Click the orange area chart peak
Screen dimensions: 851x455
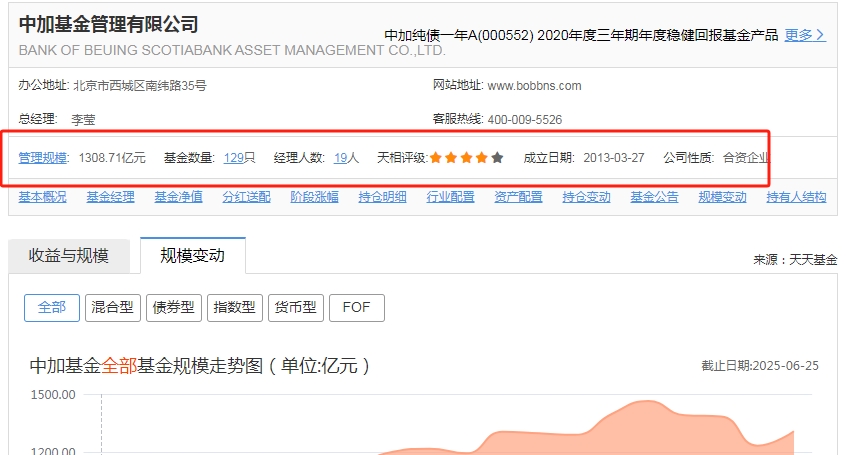point(646,402)
